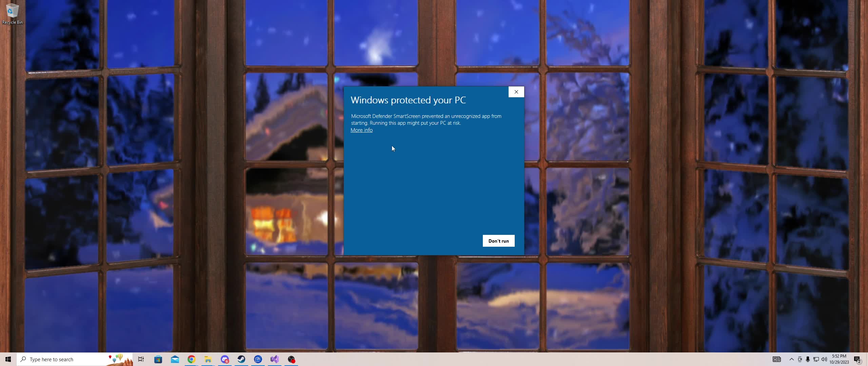Open network status tray icon

click(x=816, y=359)
